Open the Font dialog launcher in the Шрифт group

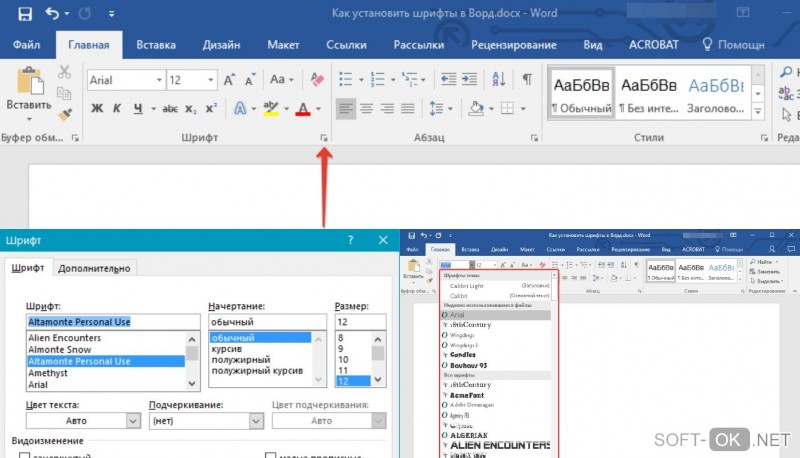pyautogui.click(x=323, y=138)
